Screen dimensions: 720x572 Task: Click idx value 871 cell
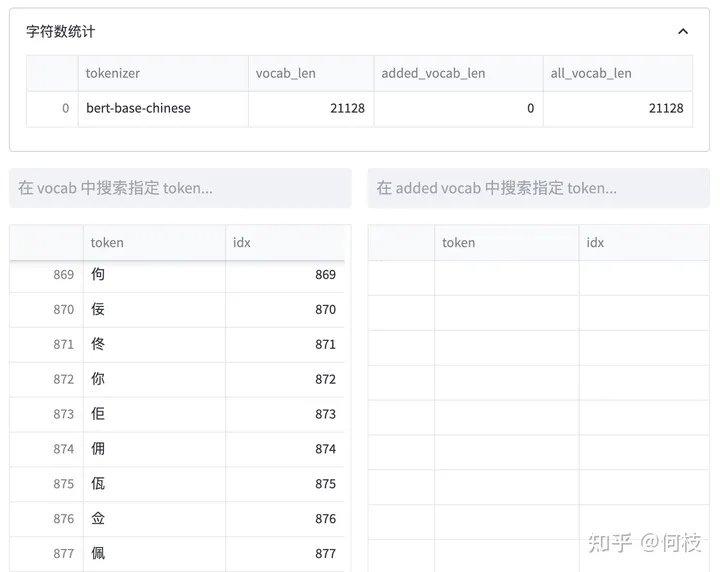tap(285, 344)
